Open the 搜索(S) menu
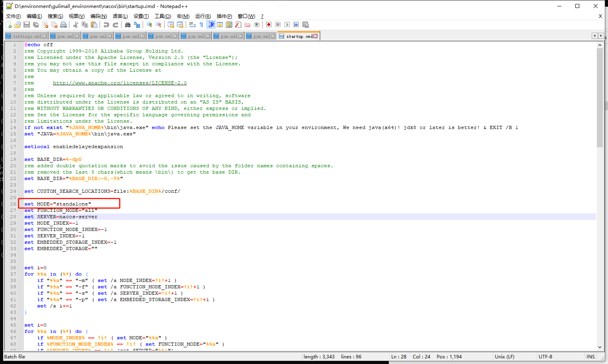This screenshot has width=608, height=364. [x=55, y=16]
